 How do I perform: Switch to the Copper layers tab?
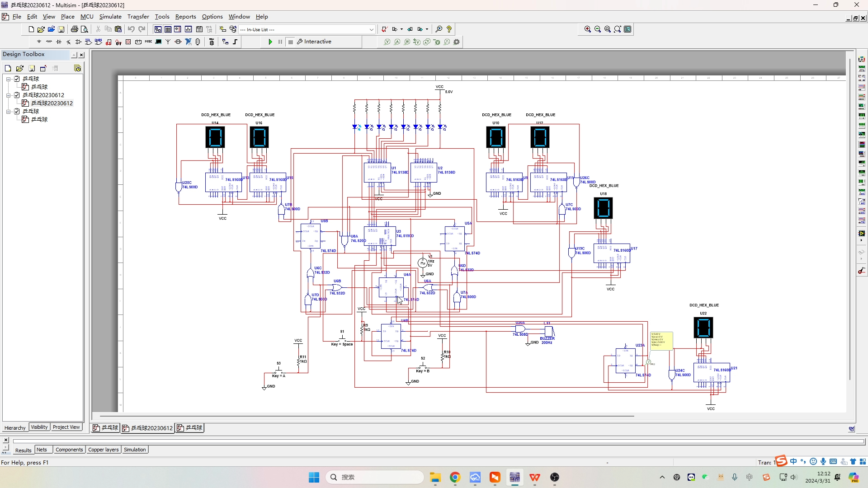[104, 450]
